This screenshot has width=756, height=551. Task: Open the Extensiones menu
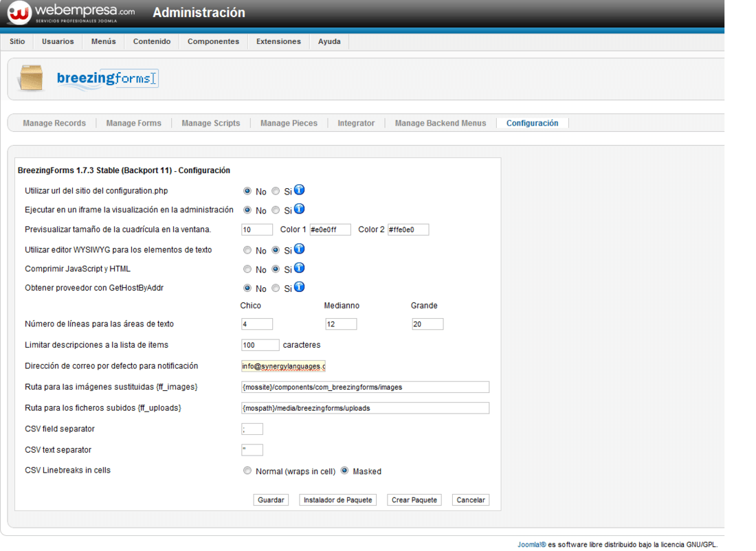pos(278,41)
